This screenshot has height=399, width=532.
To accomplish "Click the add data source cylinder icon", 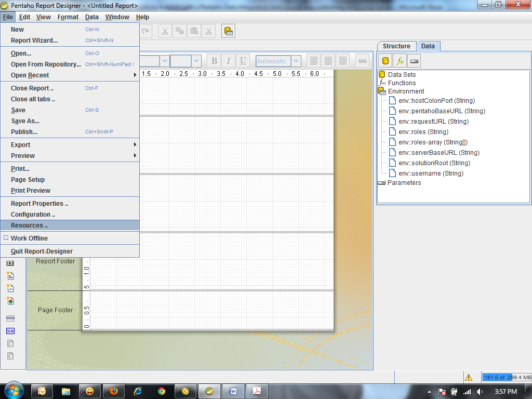I will pyautogui.click(x=385, y=61).
